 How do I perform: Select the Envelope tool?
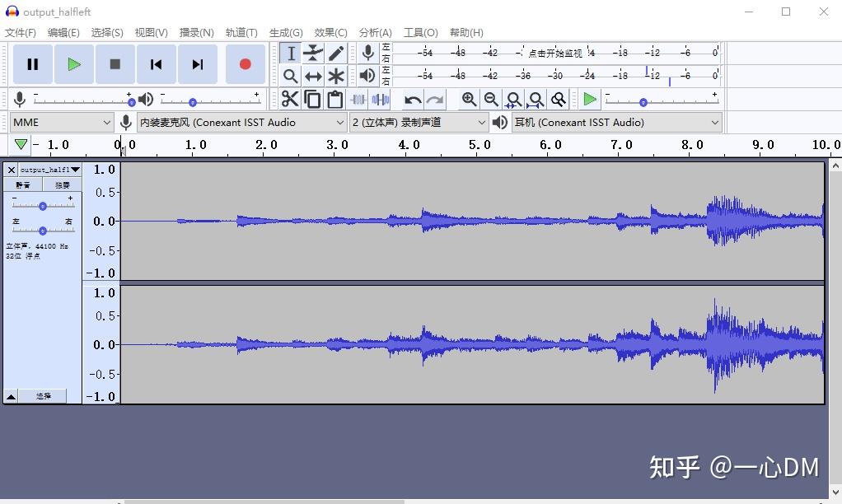click(x=313, y=54)
